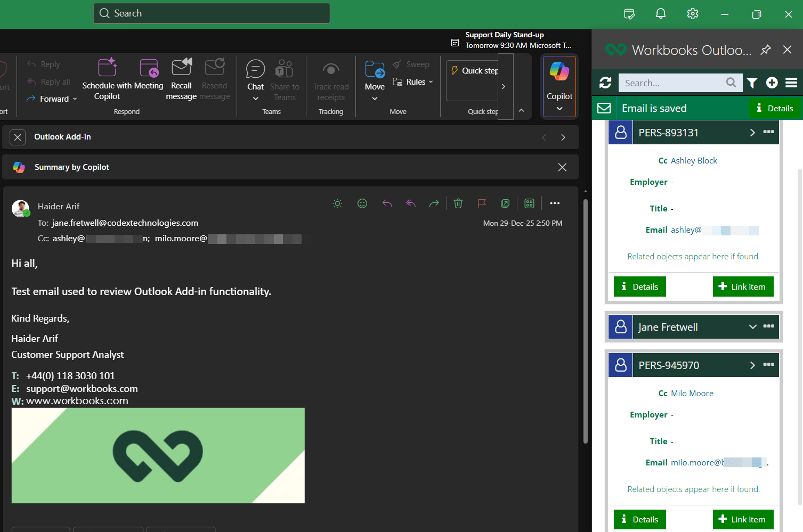The height and width of the screenshot is (532, 803).
Task: Flag this message with the flag icon
Action: click(482, 203)
